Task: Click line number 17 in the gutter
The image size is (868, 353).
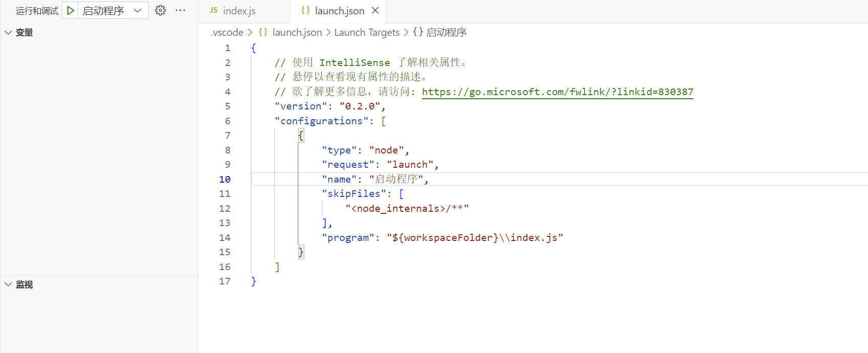Action: point(225,281)
